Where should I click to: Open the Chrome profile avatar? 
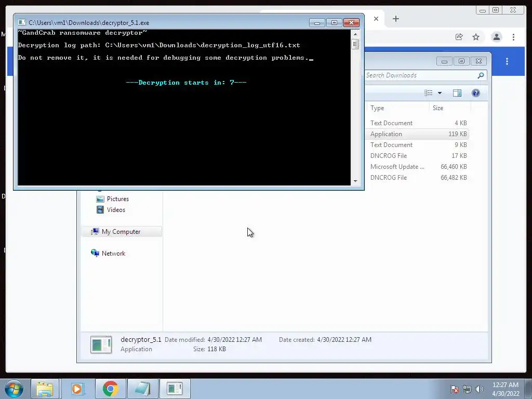(x=496, y=37)
